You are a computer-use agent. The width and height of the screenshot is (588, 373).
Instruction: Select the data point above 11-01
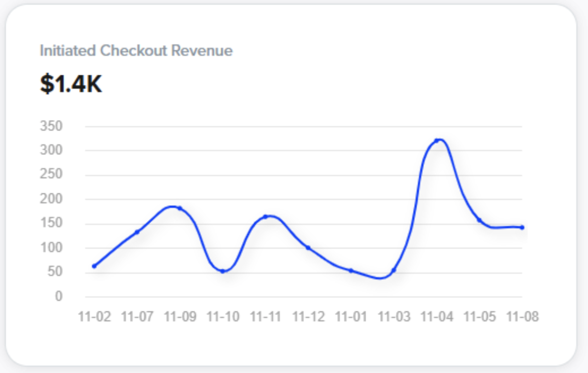pos(351,271)
